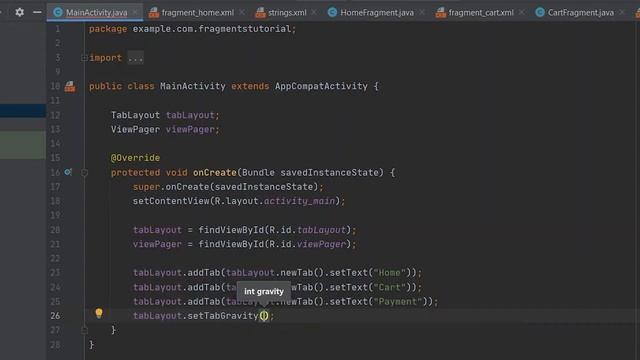Click the "Cart" string literal
Viewport: 640px width, 360px height.
click(389, 287)
